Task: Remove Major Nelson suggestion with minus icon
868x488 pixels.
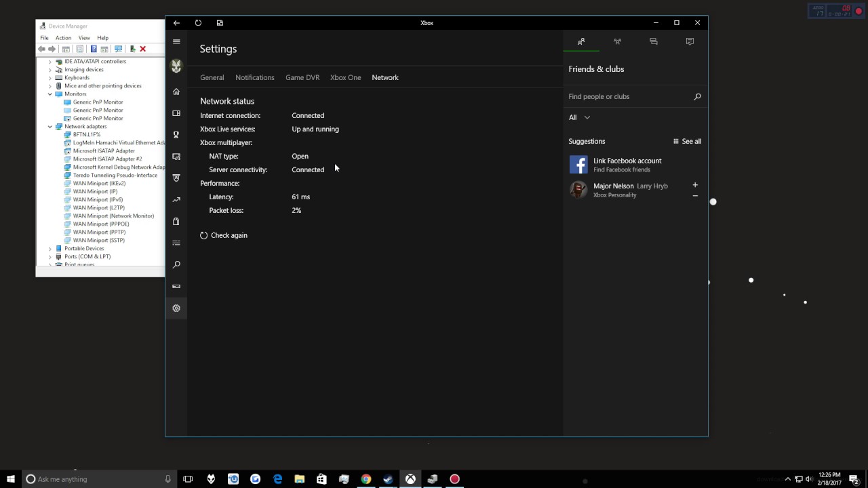Action: click(x=695, y=196)
